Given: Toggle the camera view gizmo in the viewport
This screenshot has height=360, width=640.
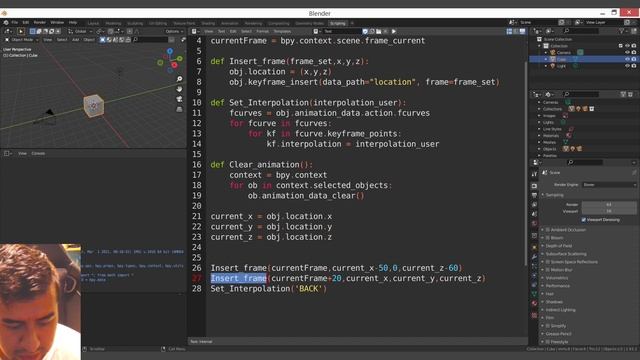Looking at the screenshot, I should click(x=179, y=99).
